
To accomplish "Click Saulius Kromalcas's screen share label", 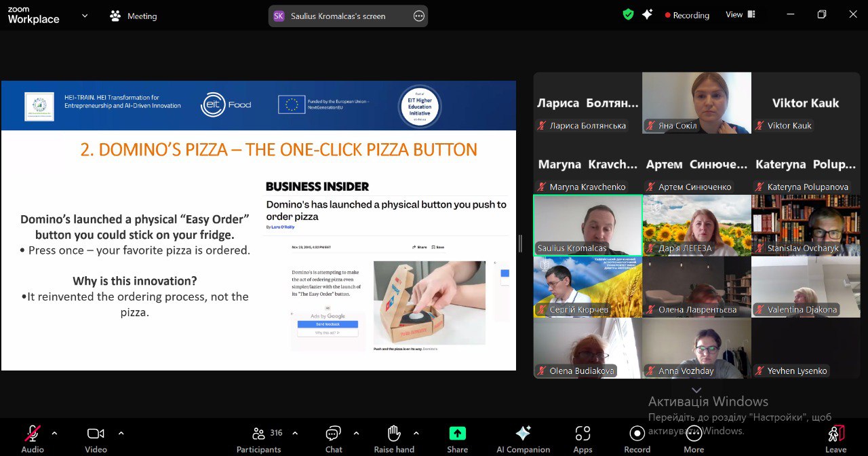I will coord(338,16).
